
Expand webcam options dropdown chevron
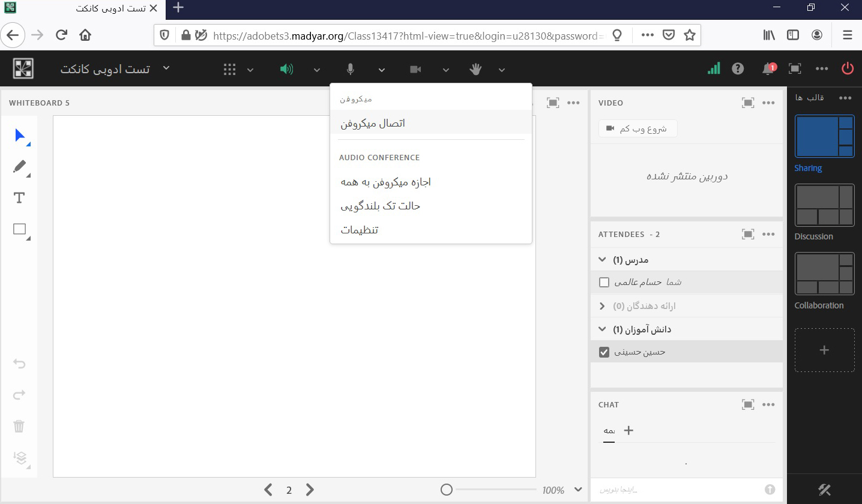point(445,70)
